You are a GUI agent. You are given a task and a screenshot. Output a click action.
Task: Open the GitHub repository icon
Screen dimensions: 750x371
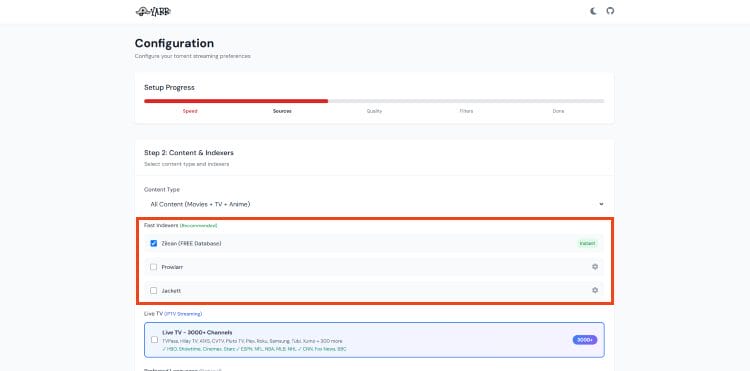pos(610,11)
